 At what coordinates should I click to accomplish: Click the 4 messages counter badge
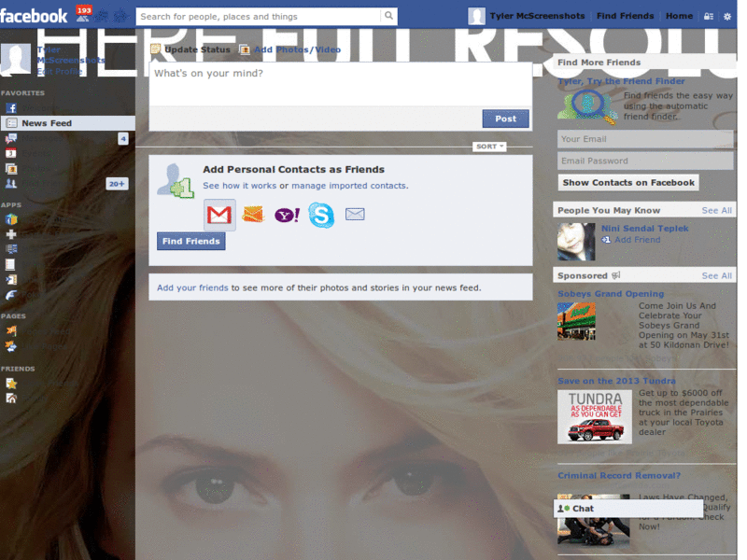coord(123,138)
